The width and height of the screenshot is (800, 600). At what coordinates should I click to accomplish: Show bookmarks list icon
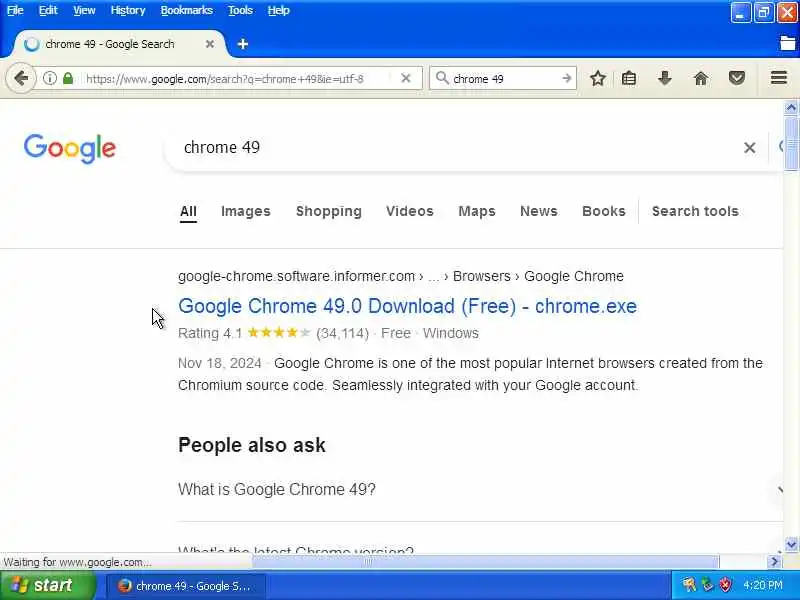pyautogui.click(x=629, y=78)
